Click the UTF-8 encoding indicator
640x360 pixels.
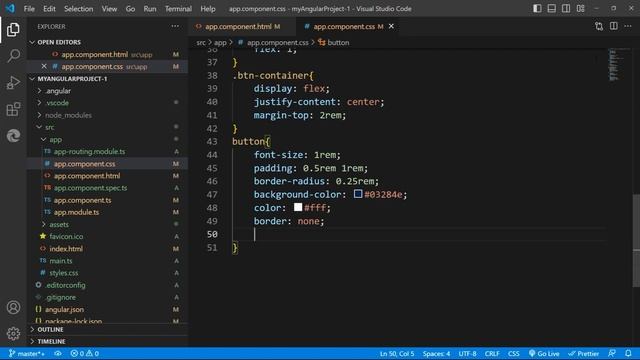(x=467, y=353)
